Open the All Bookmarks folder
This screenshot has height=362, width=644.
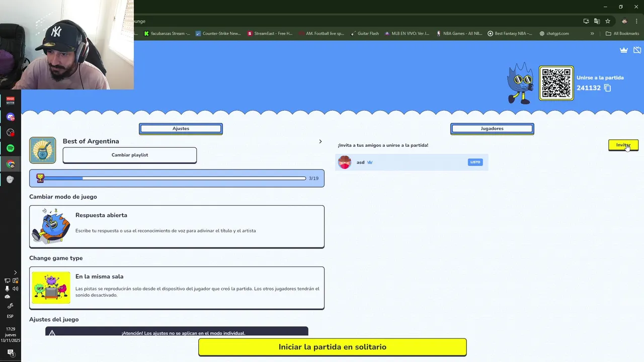(622, 34)
